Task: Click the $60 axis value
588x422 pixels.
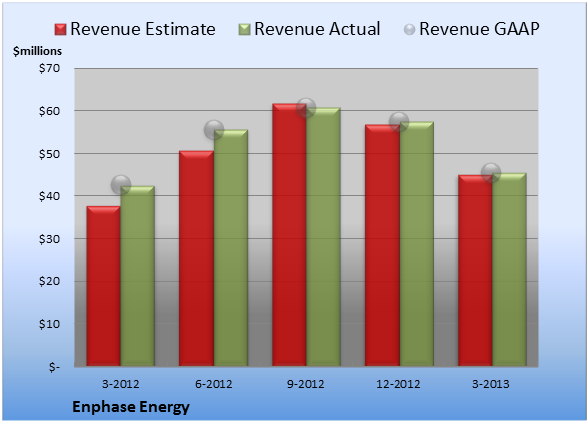Action: [x=49, y=111]
